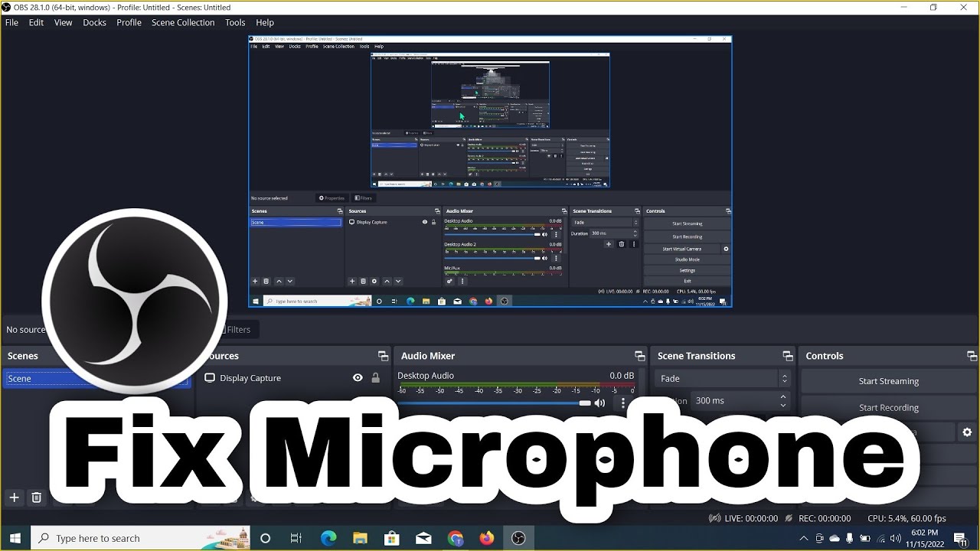980x551 pixels.
Task: Pop out the Audio Mixer dock
Action: click(639, 356)
